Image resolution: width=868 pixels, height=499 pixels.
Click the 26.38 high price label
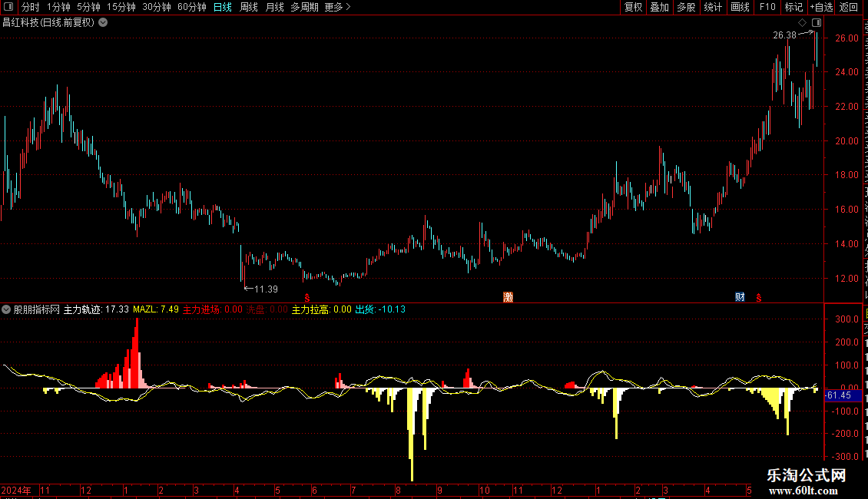click(x=784, y=35)
